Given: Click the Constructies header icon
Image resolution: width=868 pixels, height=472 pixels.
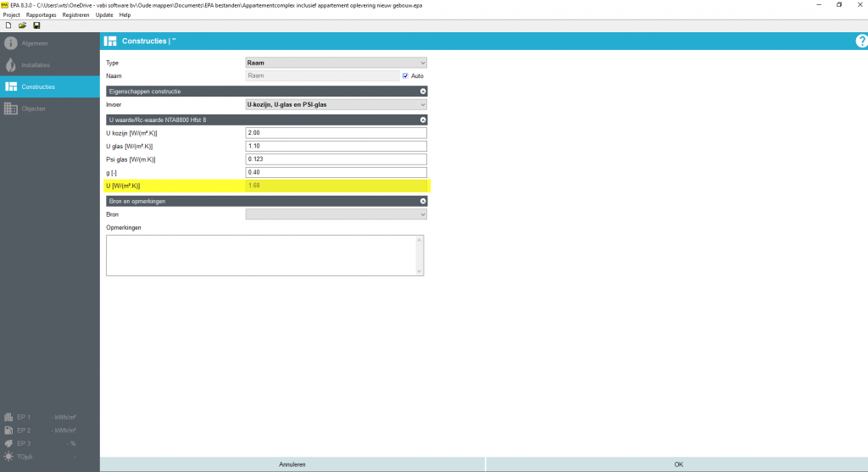Looking at the screenshot, I should [110, 41].
